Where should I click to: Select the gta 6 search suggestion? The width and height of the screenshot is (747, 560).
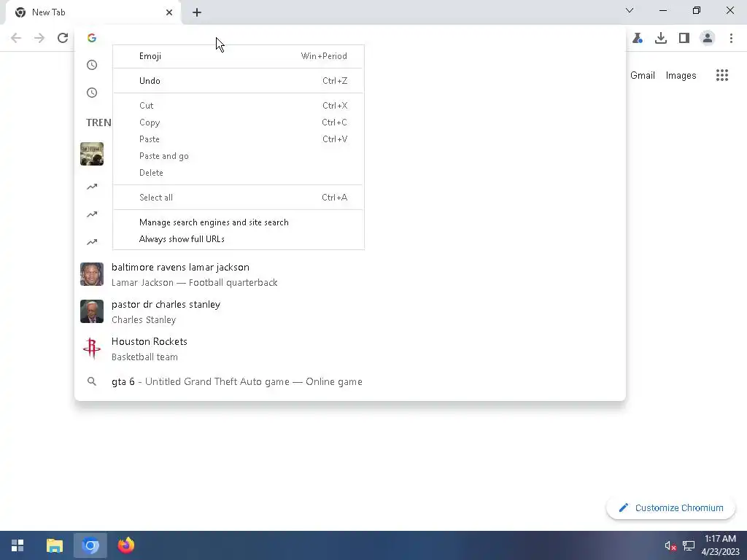tap(349, 381)
